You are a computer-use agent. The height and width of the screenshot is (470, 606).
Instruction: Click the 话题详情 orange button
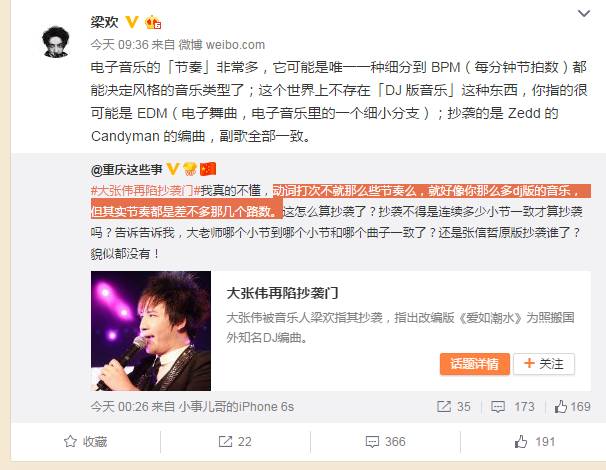[475, 364]
